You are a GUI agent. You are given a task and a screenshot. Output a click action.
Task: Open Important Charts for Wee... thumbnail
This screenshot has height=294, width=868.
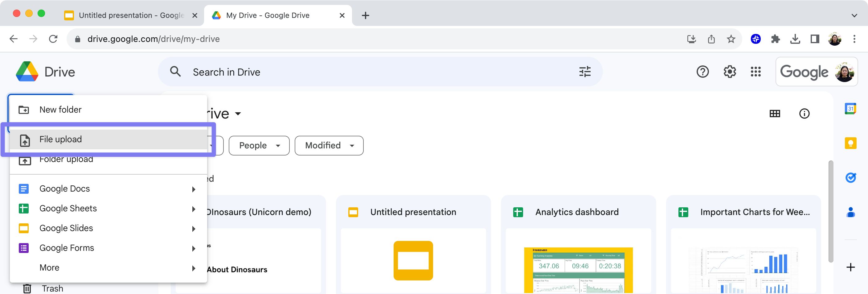coord(743,261)
